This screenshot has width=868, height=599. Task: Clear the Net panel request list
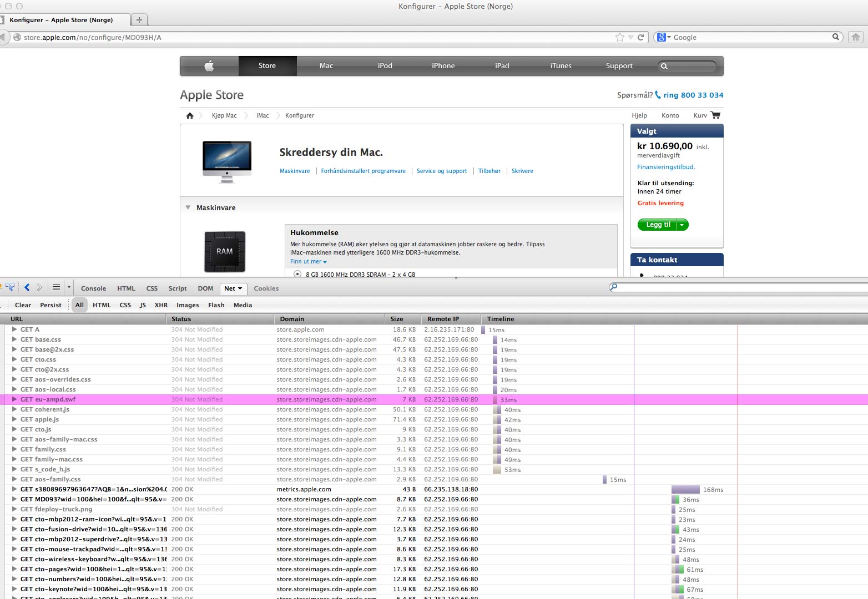pos(23,305)
